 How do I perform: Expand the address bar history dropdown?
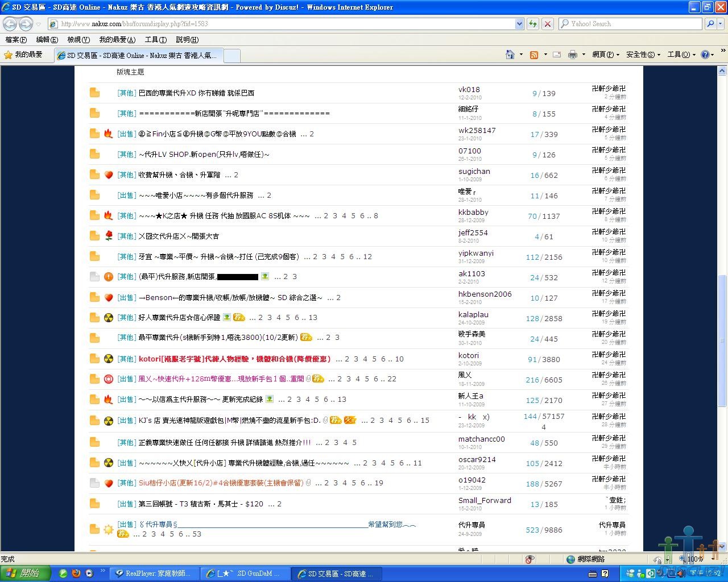click(x=519, y=24)
